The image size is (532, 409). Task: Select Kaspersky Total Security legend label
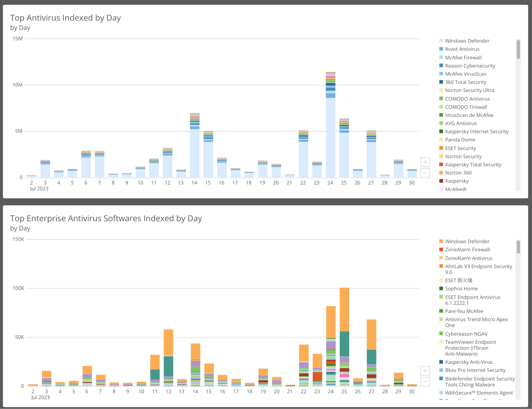pyautogui.click(x=473, y=165)
